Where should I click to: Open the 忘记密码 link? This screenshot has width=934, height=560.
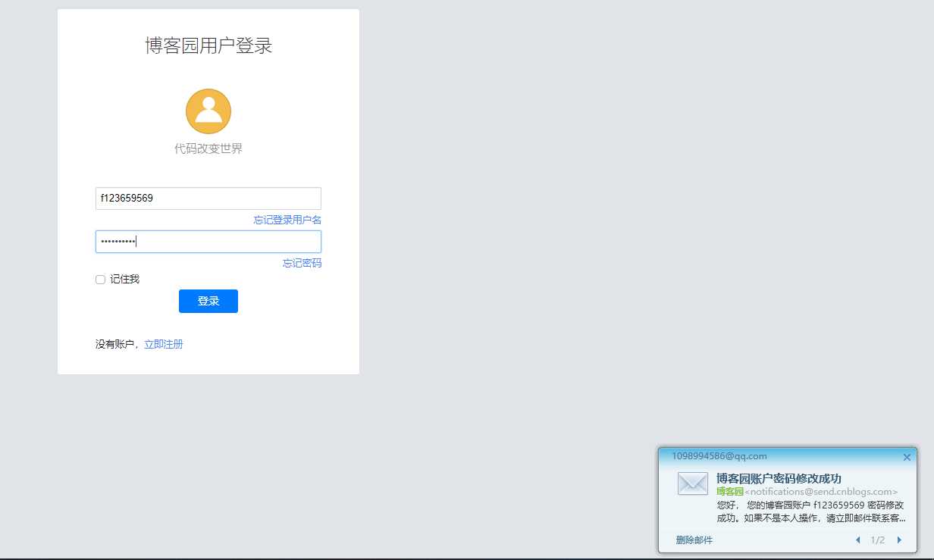coord(302,263)
